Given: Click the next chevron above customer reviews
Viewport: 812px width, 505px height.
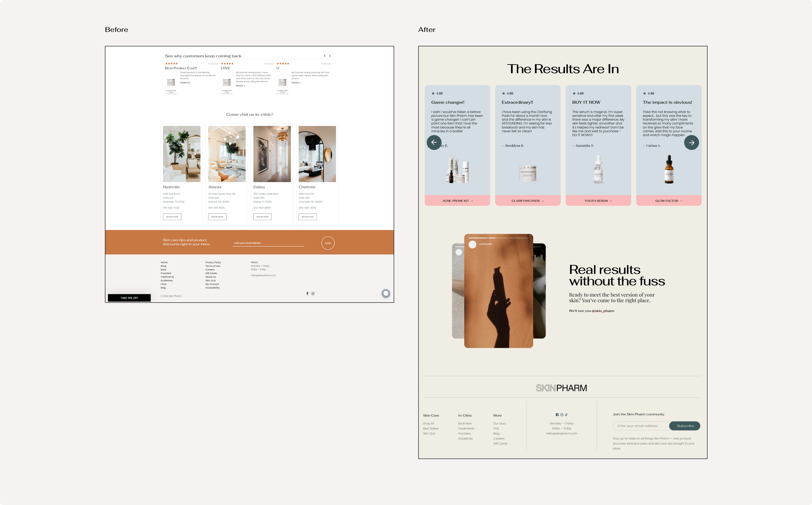Looking at the screenshot, I should [330, 56].
